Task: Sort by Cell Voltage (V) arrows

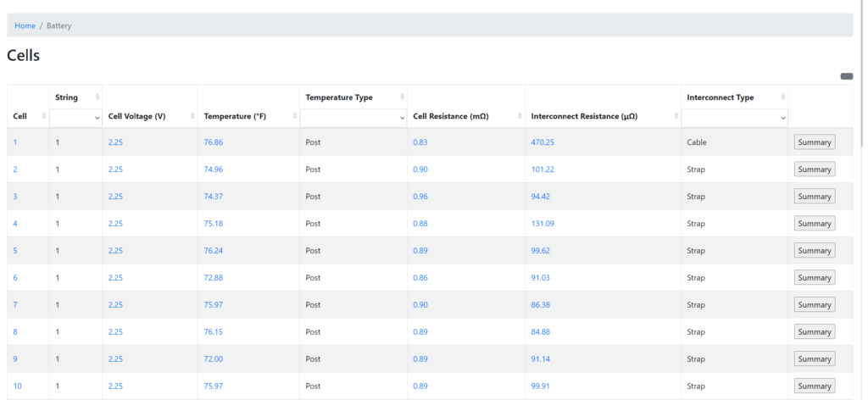Action: [192, 116]
